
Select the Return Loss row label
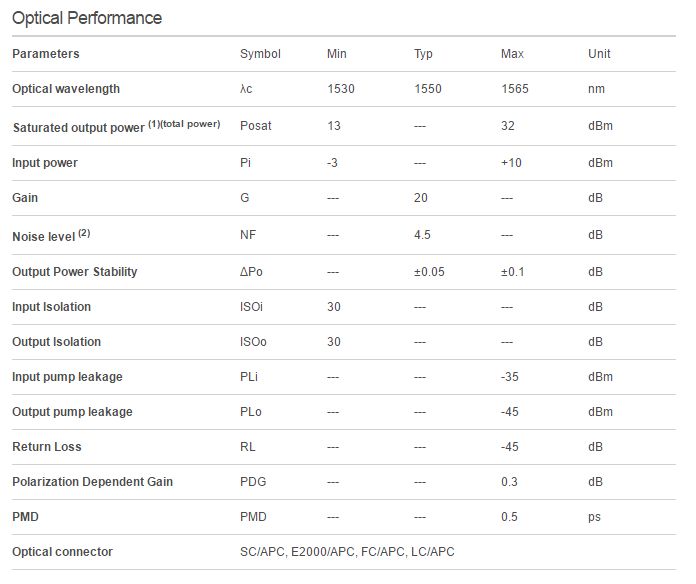47,447
